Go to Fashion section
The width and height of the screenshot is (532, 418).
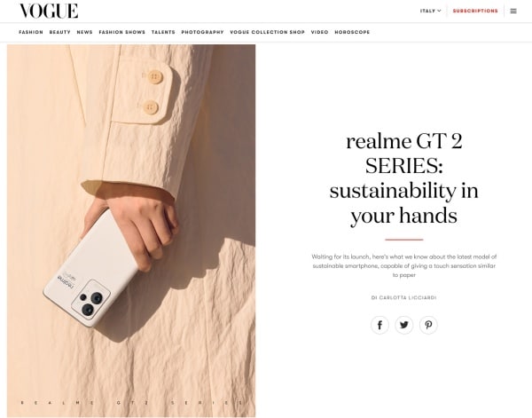[31, 32]
